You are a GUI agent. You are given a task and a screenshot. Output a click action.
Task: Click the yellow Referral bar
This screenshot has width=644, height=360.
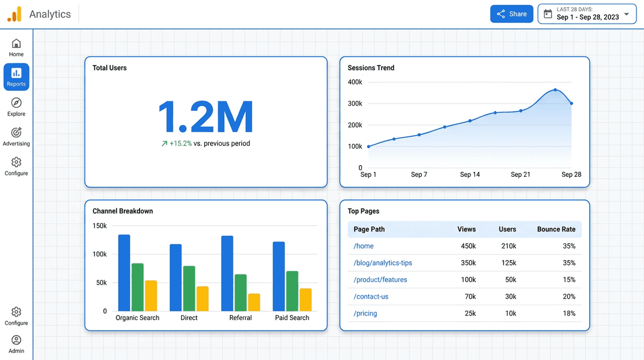[254, 302]
